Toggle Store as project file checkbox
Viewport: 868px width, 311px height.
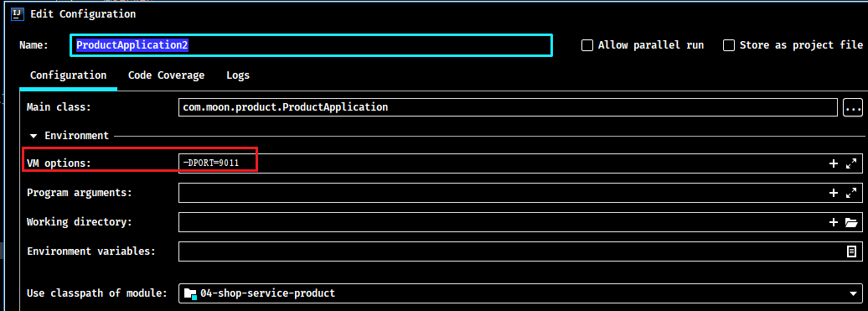click(729, 45)
